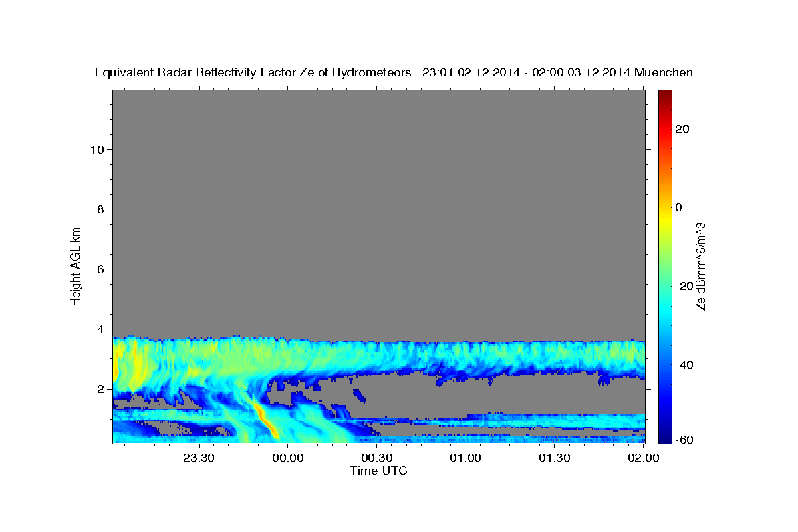The height and width of the screenshot is (532, 798).
Task: Click the colorbar tick label '-60'
Action: (x=684, y=440)
